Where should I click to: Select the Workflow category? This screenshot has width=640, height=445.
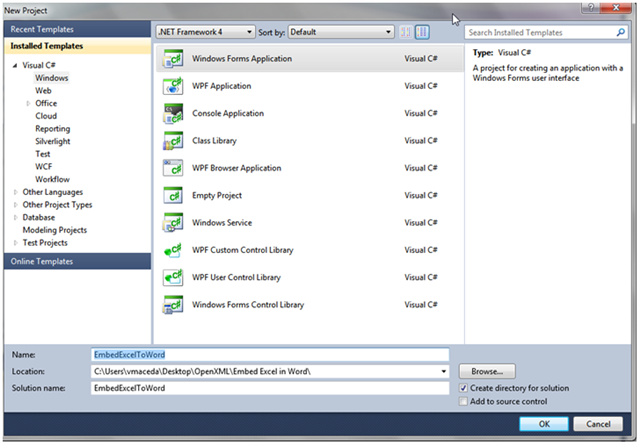click(x=52, y=179)
